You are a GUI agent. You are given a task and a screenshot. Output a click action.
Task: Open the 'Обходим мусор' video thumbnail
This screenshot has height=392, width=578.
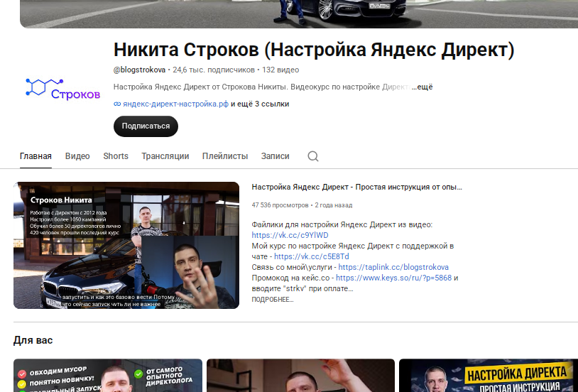[108, 376]
